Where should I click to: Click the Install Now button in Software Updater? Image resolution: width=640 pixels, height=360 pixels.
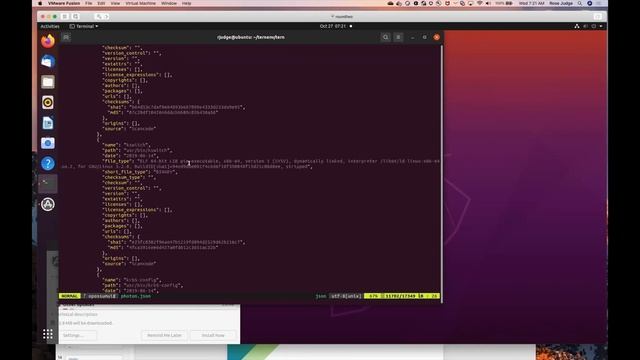pos(213,335)
